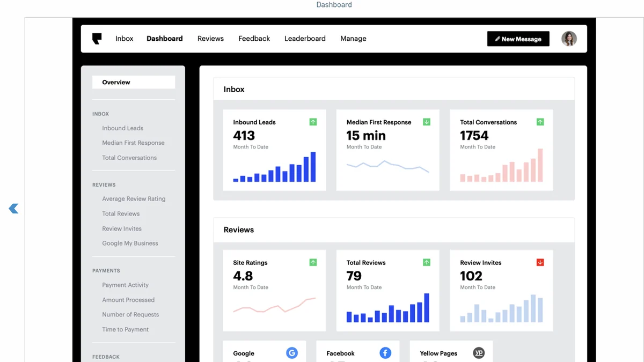Viewport: 644px width, 362px height.
Task: Open Median First Response in sidebar
Action: coord(133,143)
